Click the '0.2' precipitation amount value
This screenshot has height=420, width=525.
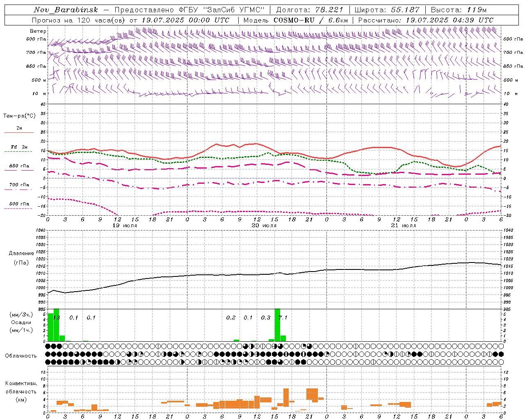(231, 317)
